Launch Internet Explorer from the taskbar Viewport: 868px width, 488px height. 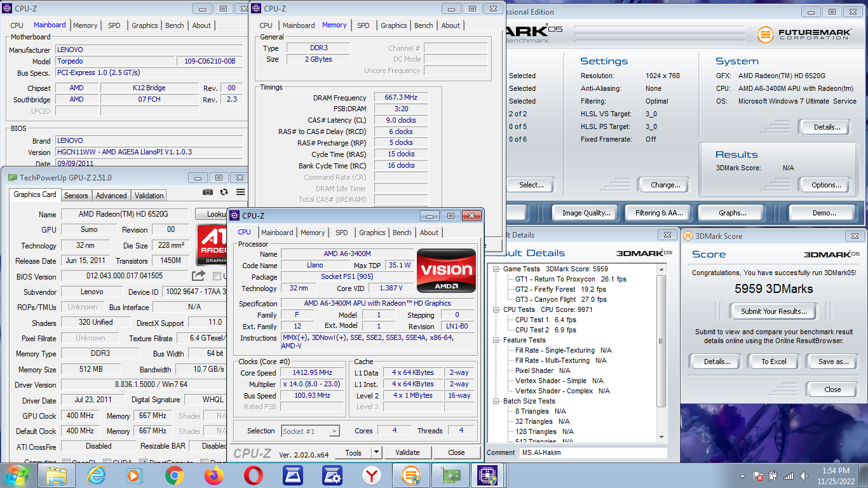[96, 475]
